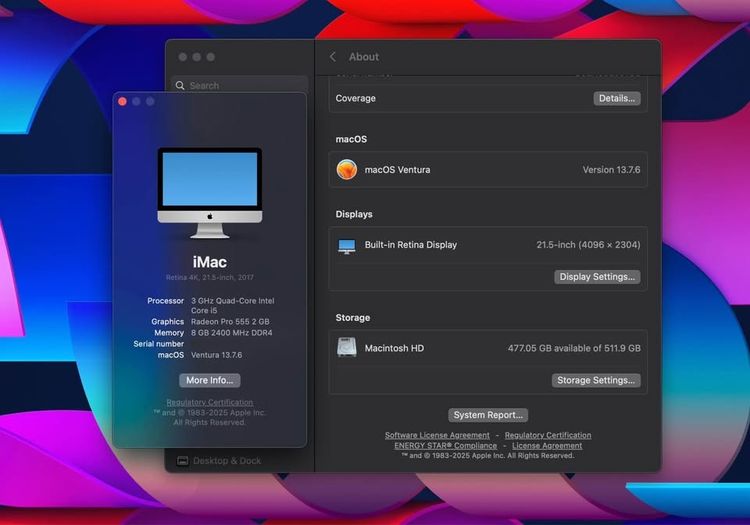Image resolution: width=750 pixels, height=525 pixels.
Task: Click the macOS Ventura logo icon
Action: (x=347, y=170)
